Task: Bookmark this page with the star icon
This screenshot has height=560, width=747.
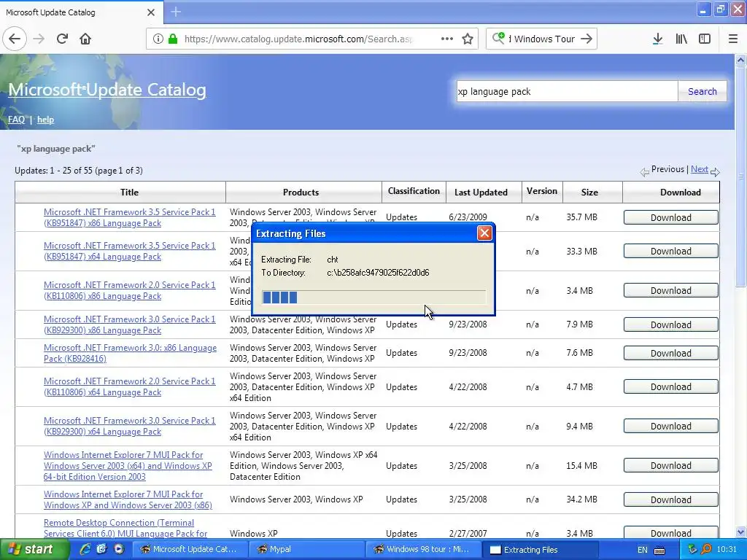Action: pyautogui.click(x=468, y=39)
